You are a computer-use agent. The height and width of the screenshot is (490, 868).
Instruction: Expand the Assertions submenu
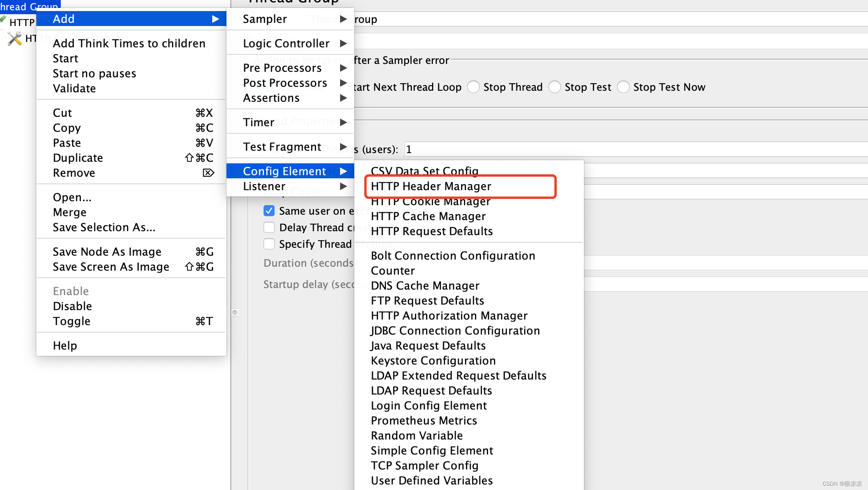coord(290,98)
